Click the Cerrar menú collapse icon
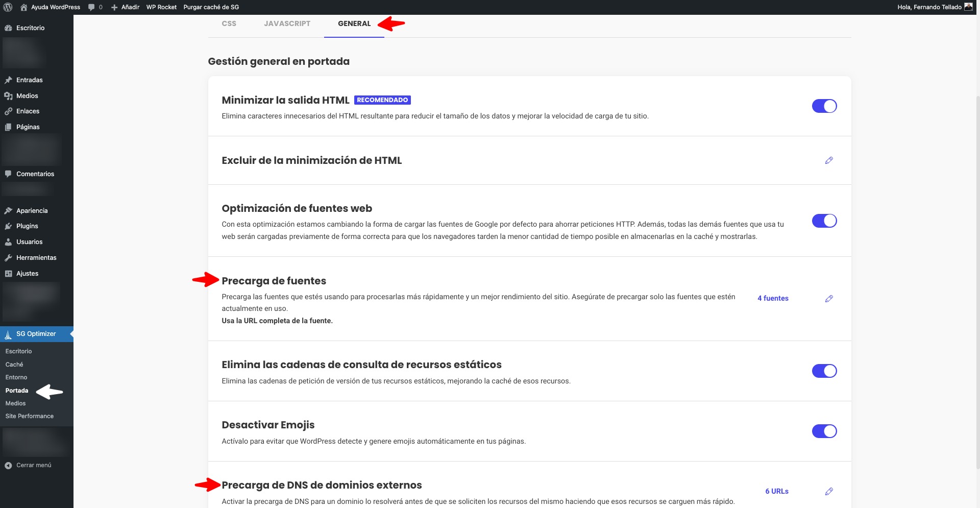This screenshot has width=980, height=508. point(8,466)
